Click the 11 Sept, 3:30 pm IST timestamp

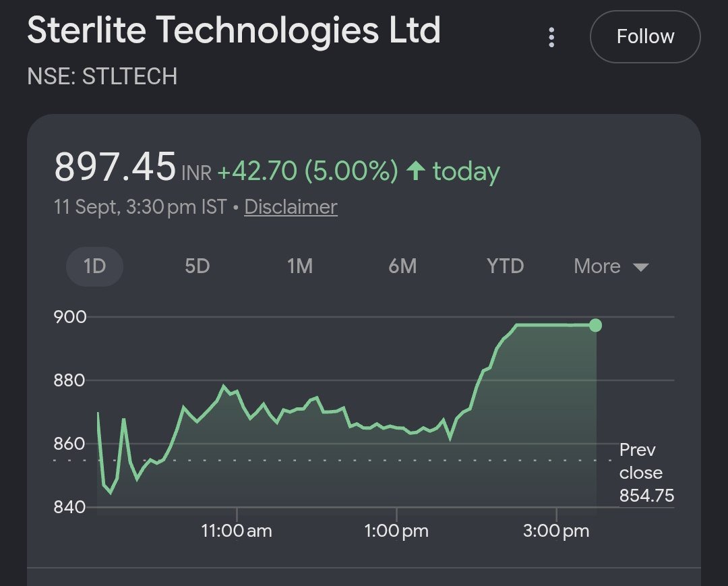[x=140, y=206]
